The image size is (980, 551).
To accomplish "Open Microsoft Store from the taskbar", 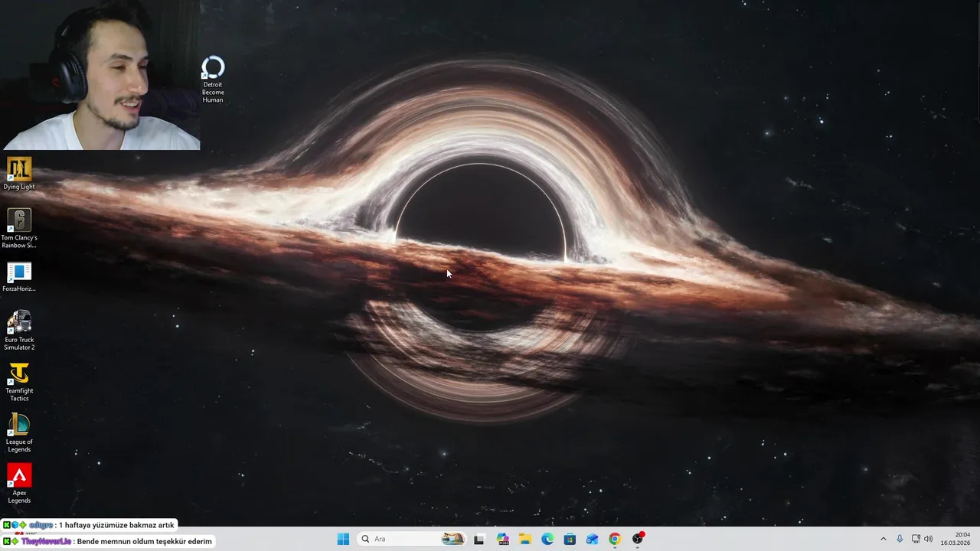I will point(570,539).
